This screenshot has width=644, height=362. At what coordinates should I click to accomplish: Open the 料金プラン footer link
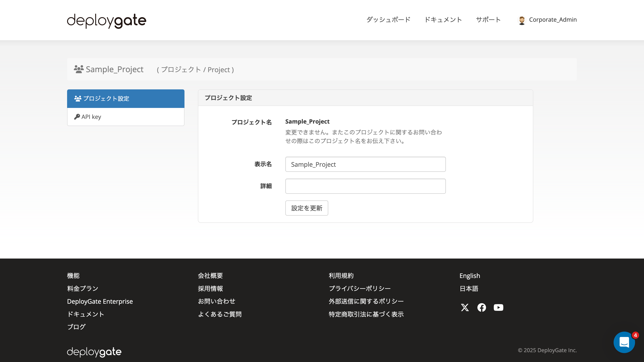[82, 288]
